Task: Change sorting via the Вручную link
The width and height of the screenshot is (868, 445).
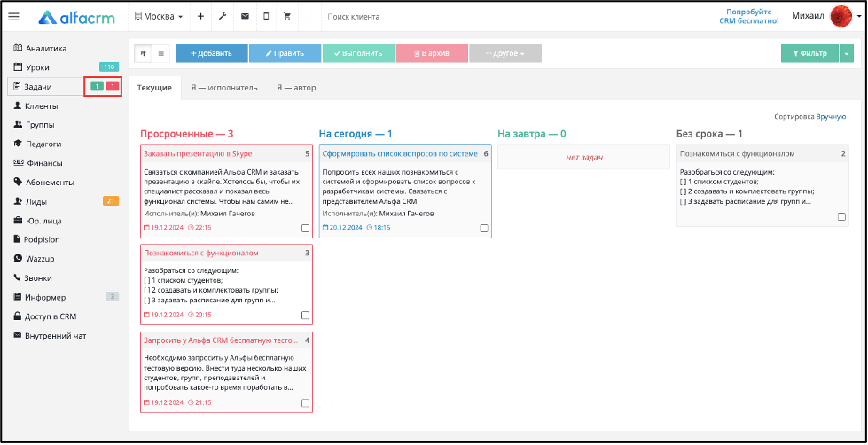Action: click(831, 117)
